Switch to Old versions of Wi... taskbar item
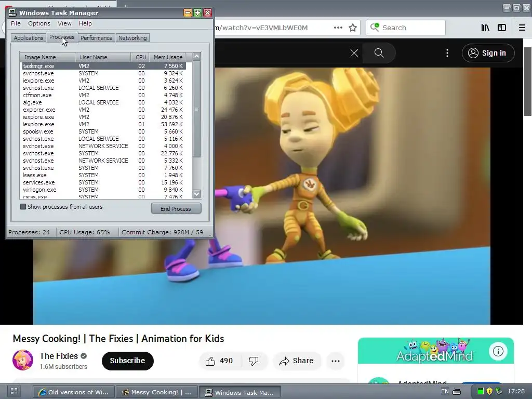The image size is (532, 399). click(74, 392)
